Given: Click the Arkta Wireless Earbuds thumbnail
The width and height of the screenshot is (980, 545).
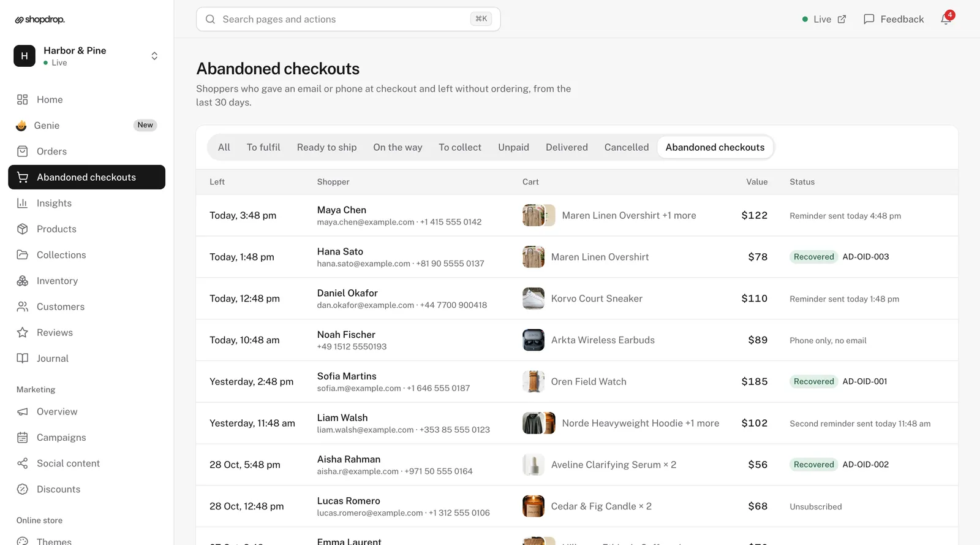Looking at the screenshot, I should (533, 340).
